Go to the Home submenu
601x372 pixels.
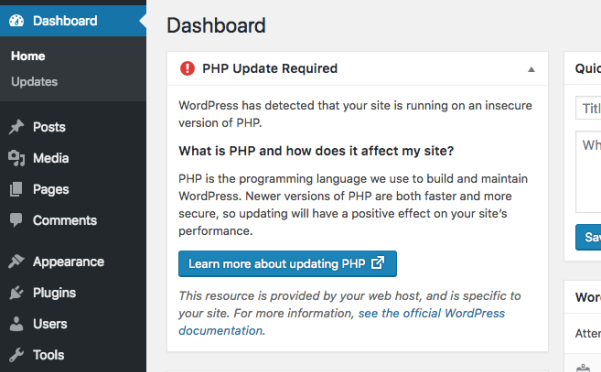click(x=28, y=56)
